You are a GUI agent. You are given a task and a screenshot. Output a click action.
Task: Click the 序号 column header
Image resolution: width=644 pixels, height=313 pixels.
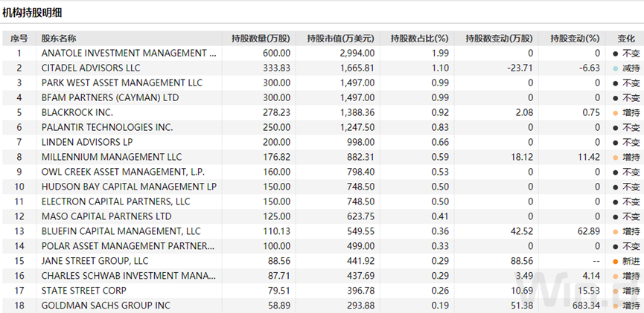pyautogui.click(x=19, y=39)
